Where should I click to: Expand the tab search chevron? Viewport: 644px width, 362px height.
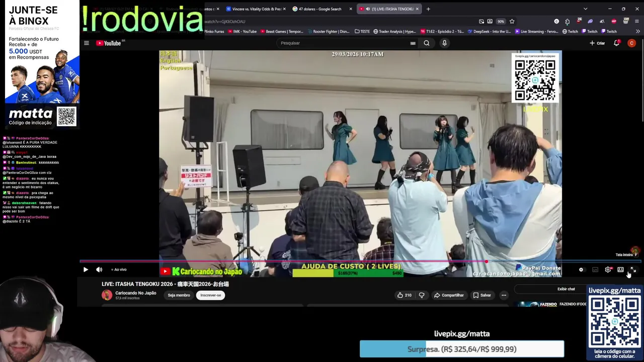click(585, 9)
